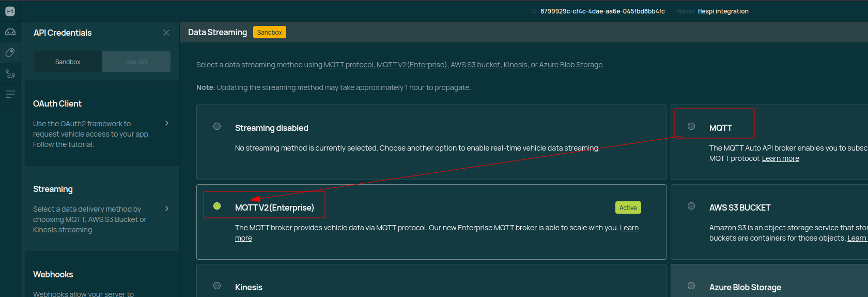Click the High Mobility logo icon
The width and height of the screenshot is (868, 297).
pos(10,11)
